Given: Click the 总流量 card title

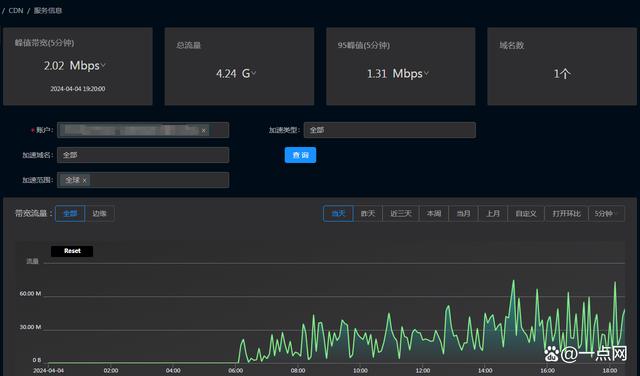Looking at the screenshot, I should coord(189,45).
